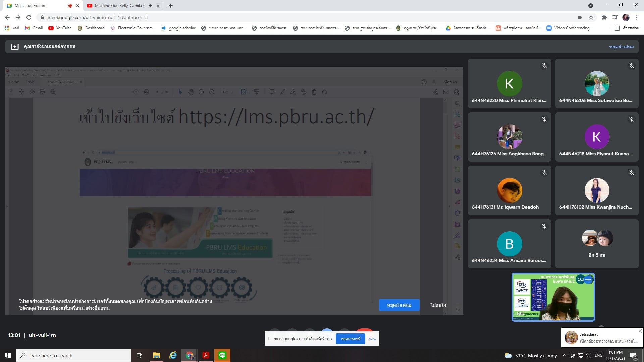Stop sharing via meet.google.com sharing bar

point(350,339)
